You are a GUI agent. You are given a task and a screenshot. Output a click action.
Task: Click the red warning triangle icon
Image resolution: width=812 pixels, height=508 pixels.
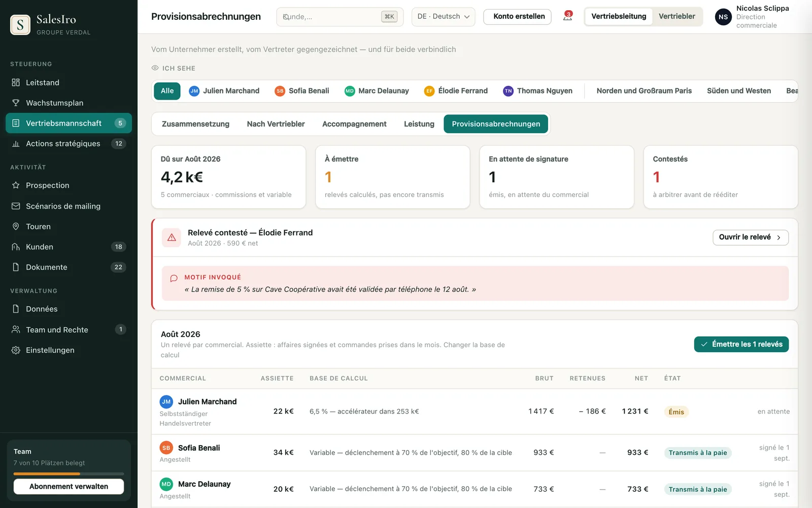172,237
